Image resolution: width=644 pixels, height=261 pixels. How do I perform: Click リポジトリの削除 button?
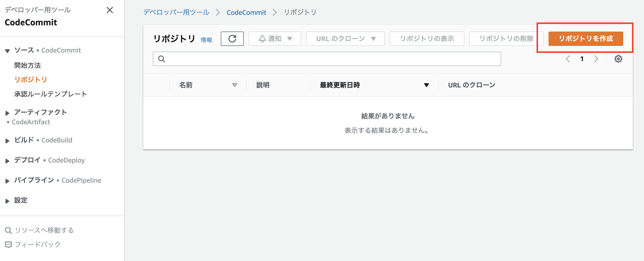pos(506,39)
